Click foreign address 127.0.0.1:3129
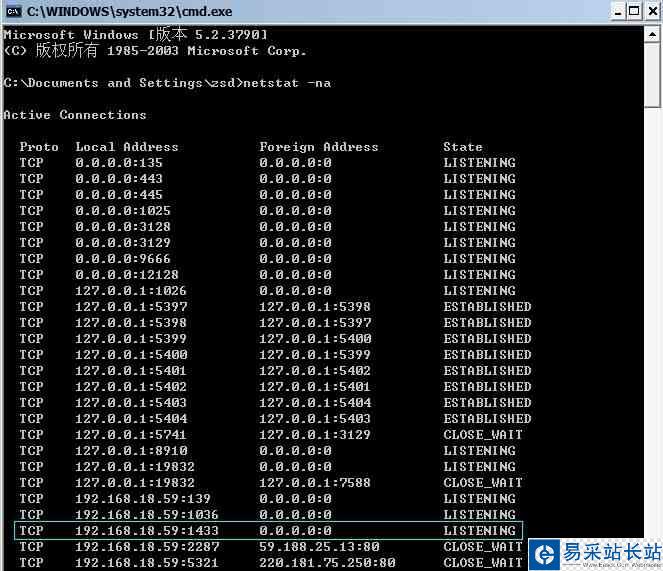The image size is (663, 571). (315, 435)
